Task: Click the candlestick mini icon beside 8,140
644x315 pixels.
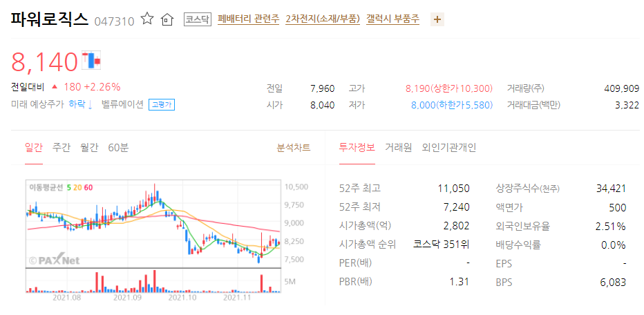Action: [x=91, y=59]
